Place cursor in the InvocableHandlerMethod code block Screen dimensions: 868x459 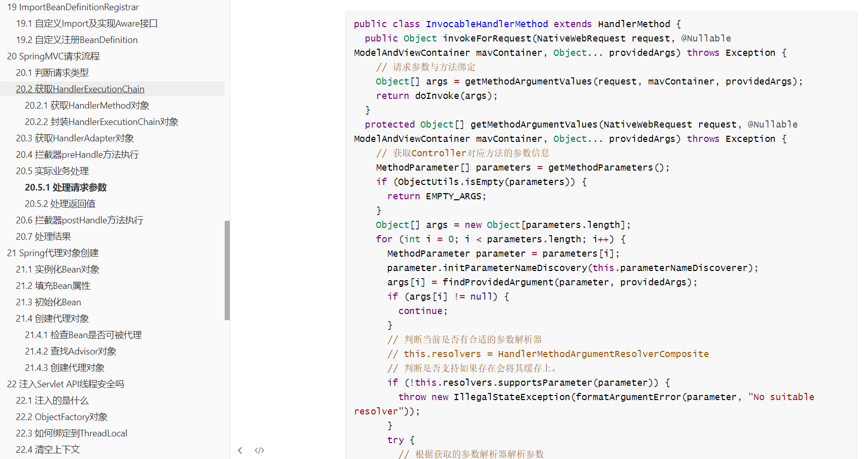[x=601, y=236]
